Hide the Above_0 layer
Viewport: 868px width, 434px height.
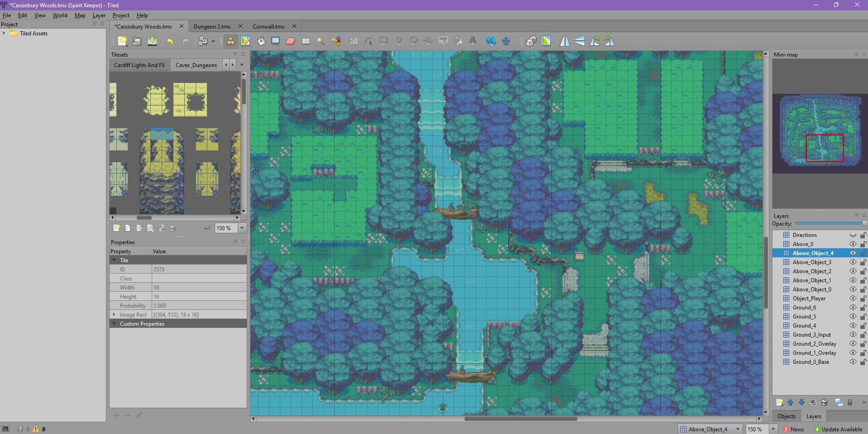click(x=853, y=244)
